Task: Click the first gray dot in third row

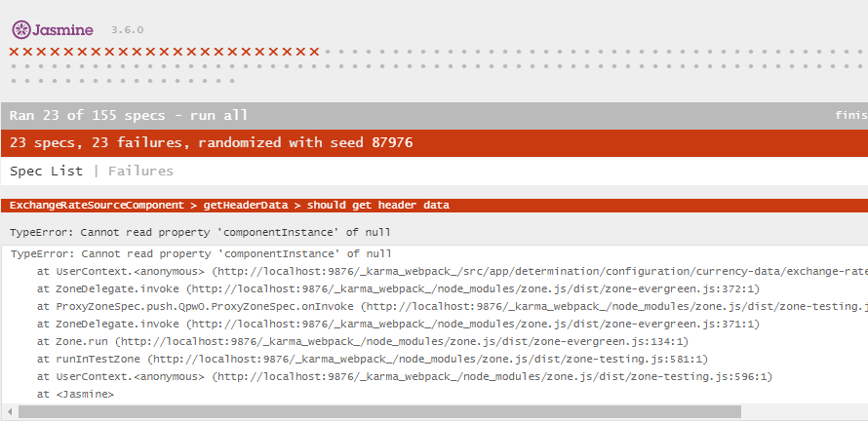Action: 14,81
